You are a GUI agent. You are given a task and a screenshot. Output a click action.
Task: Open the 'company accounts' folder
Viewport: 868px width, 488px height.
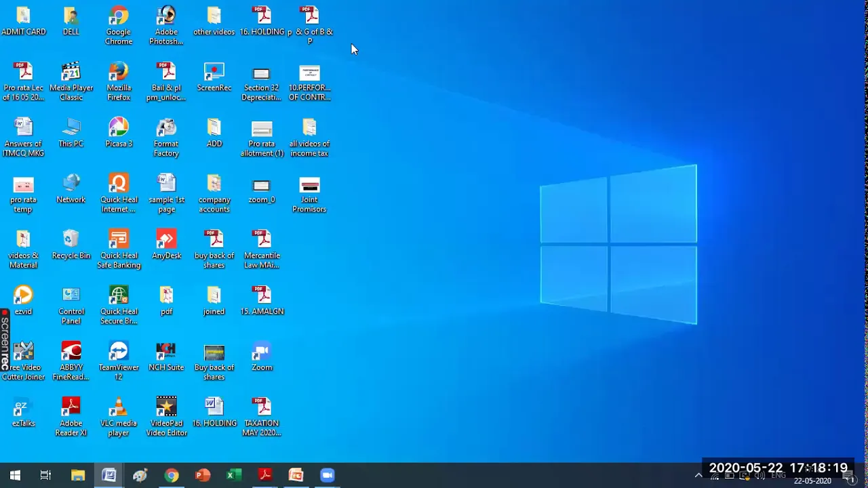coord(214,194)
